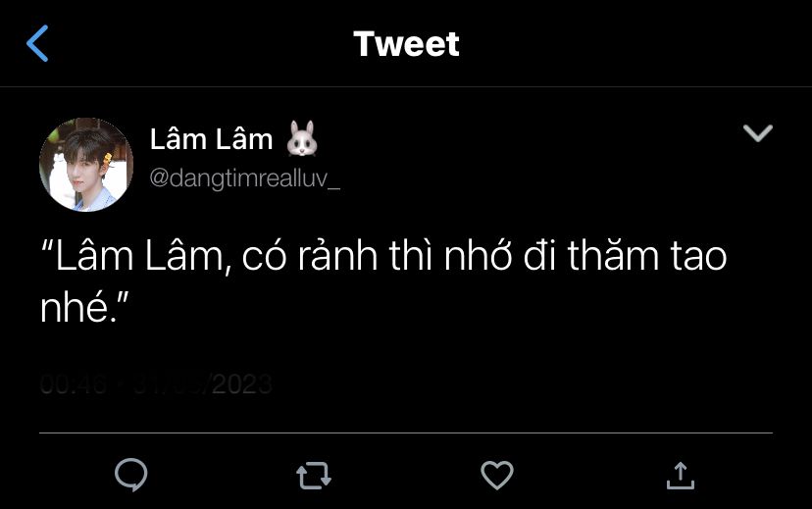812x509 pixels.
Task: Go back using the blue arrow
Action: pyautogui.click(x=37, y=43)
